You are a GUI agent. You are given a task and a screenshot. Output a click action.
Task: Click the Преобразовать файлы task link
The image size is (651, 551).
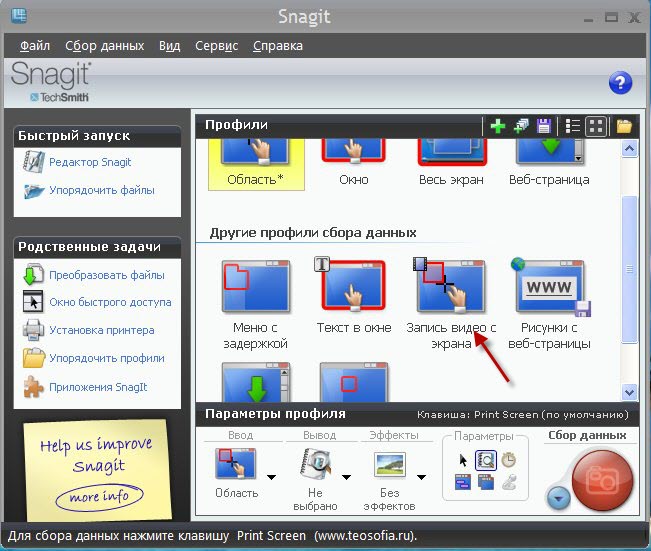pyautogui.click(x=107, y=275)
